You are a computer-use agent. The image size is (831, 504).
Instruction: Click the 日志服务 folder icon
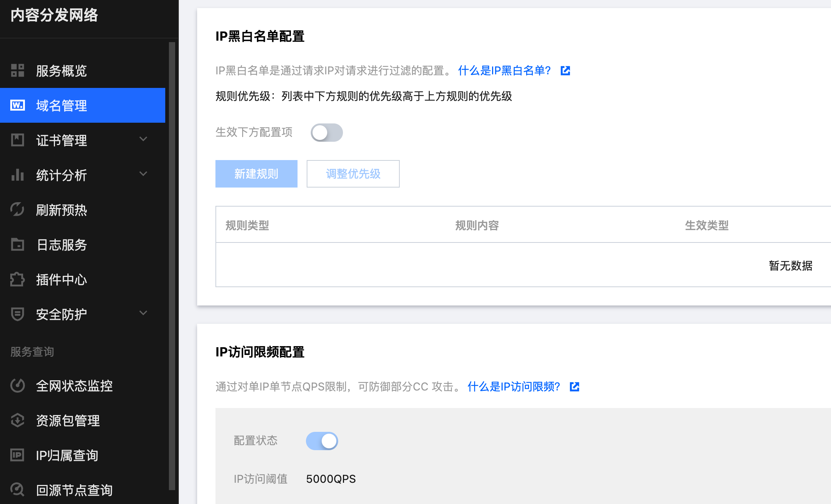coord(17,244)
